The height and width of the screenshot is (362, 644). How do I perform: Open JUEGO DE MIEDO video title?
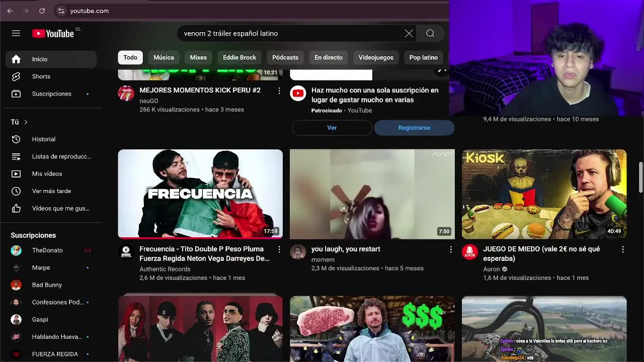tap(541, 254)
